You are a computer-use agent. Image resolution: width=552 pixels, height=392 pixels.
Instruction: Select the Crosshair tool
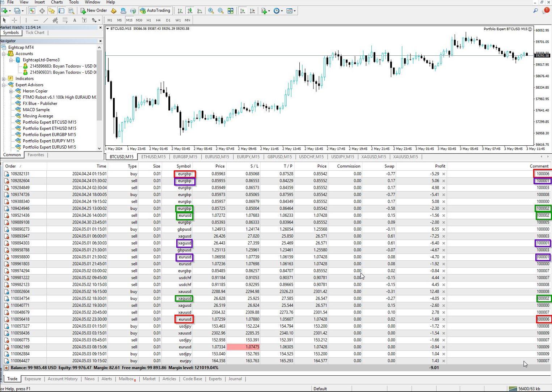[x=14, y=20]
